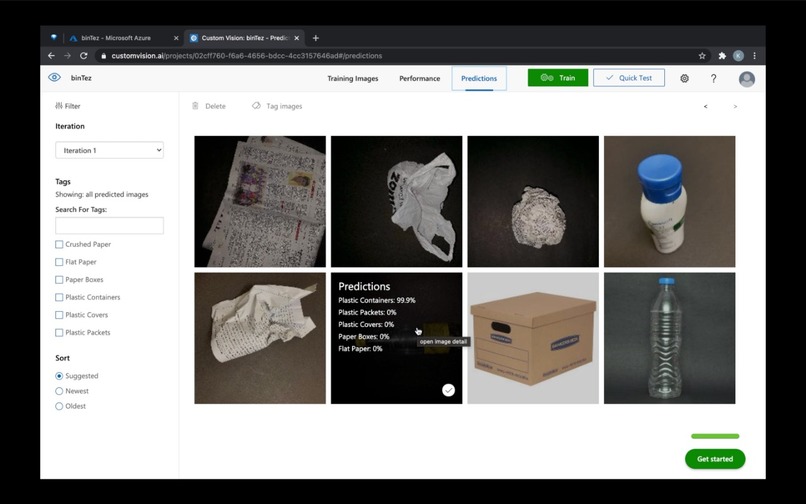Open the crumpled paper ball thumbnail
806x504 pixels.
click(x=533, y=202)
